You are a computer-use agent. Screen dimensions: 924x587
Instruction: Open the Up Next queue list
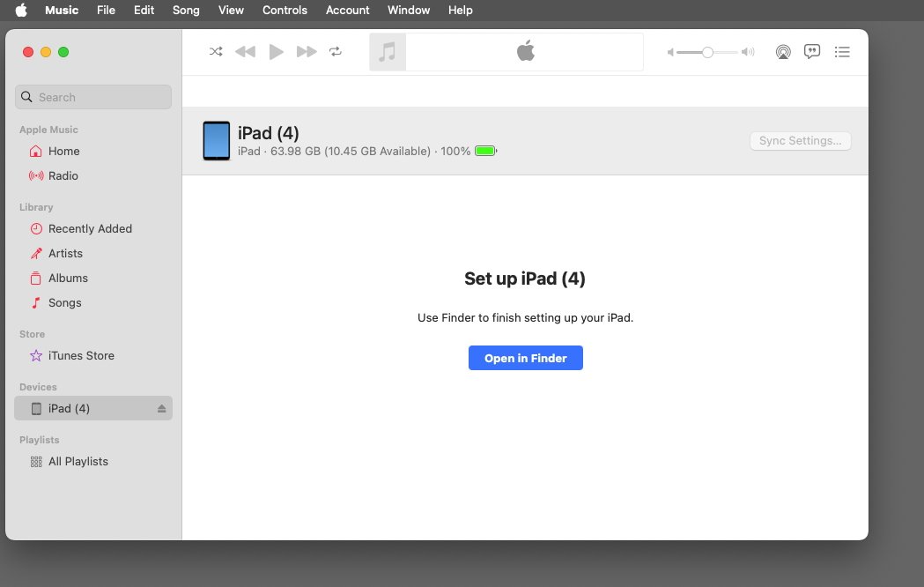pyautogui.click(x=842, y=52)
